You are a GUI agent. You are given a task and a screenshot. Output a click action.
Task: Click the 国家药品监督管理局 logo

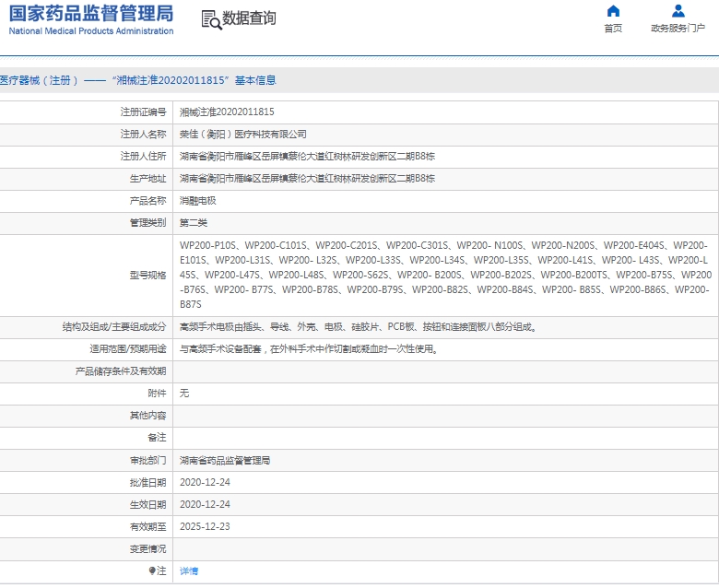(91, 14)
